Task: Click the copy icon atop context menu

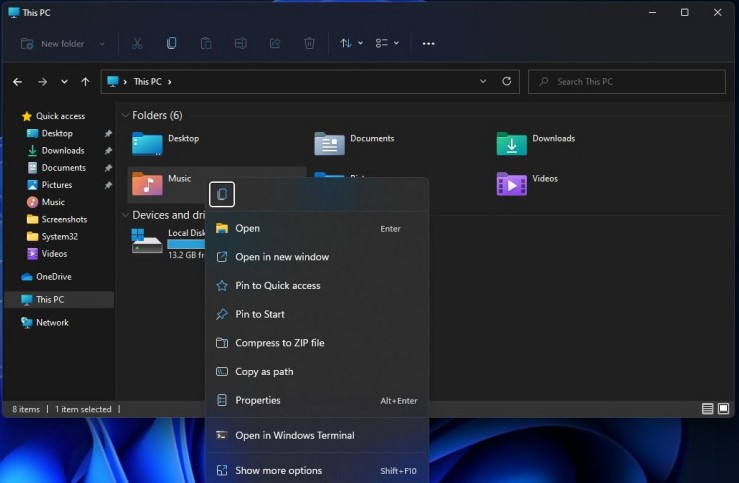Action: 222,194
